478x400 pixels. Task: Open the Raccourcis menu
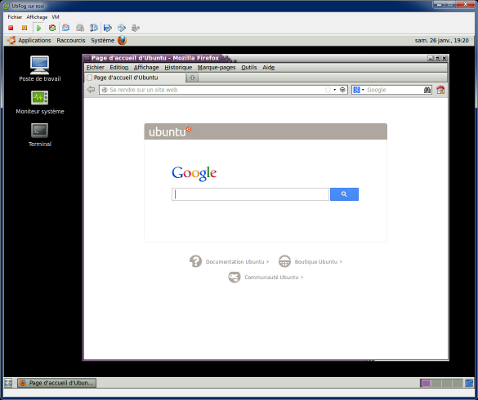point(71,40)
